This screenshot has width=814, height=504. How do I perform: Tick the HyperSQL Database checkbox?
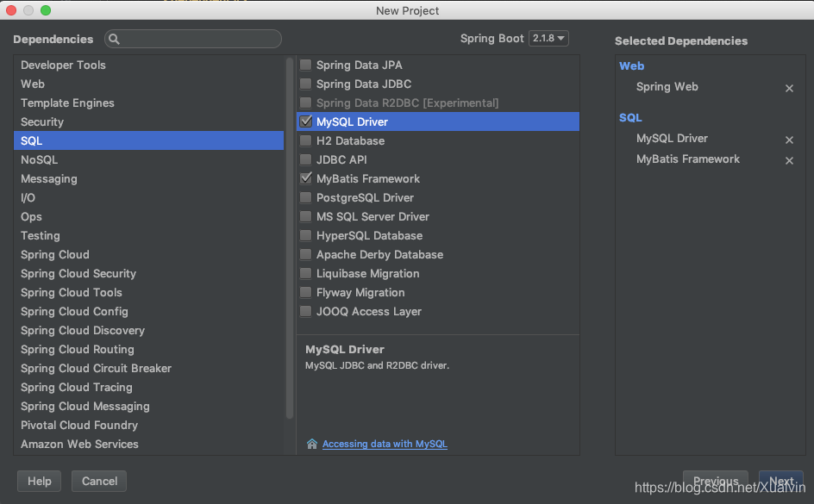coord(306,235)
